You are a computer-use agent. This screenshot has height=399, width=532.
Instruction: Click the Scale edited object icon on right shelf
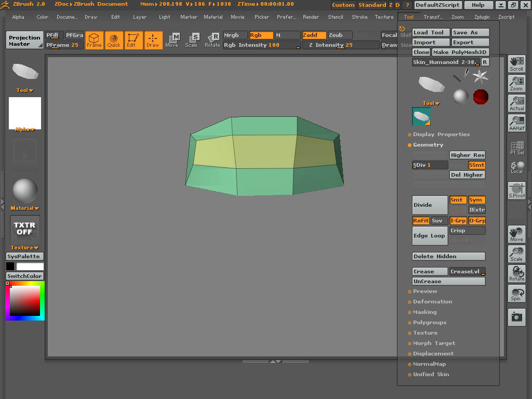(x=516, y=254)
